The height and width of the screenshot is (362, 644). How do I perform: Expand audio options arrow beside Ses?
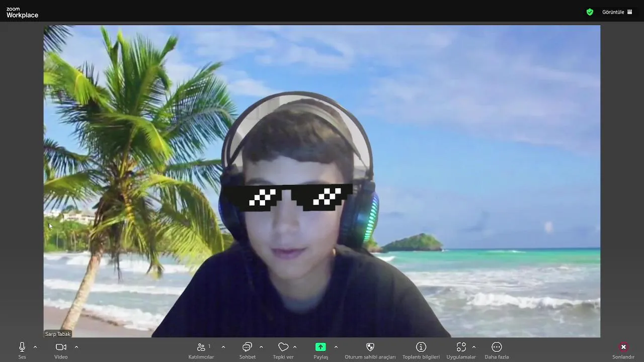click(x=35, y=347)
